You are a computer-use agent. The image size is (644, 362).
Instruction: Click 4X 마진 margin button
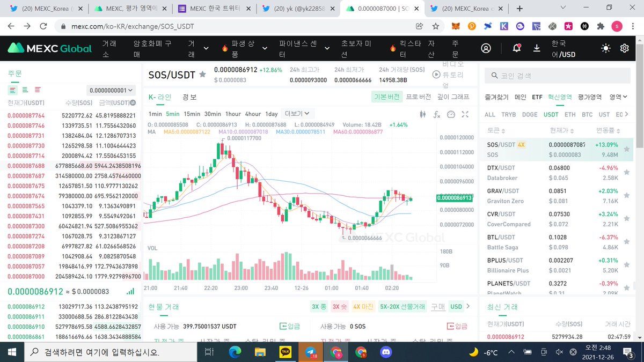(x=363, y=307)
